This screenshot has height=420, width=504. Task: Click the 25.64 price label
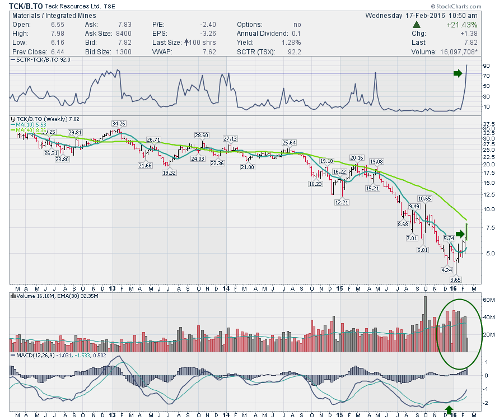pyautogui.click(x=289, y=142)
